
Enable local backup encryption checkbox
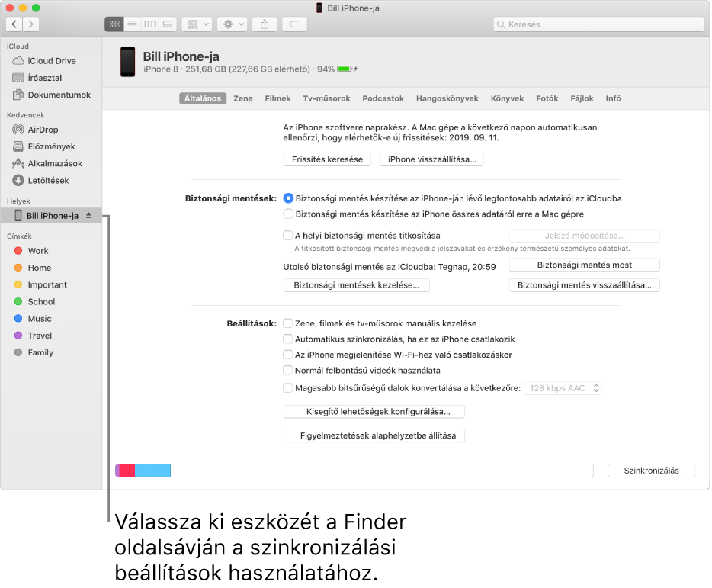tap(287, 236)
